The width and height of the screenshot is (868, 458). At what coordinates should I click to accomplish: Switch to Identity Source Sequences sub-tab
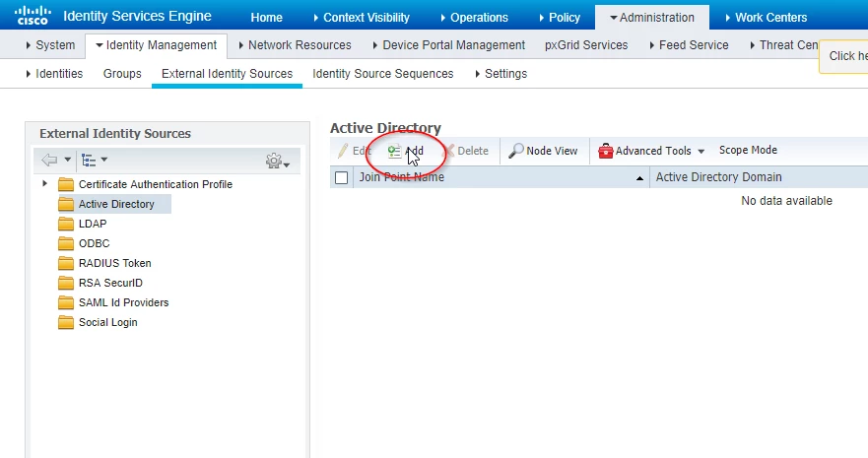pyautogui.click(x=383, y=74)
